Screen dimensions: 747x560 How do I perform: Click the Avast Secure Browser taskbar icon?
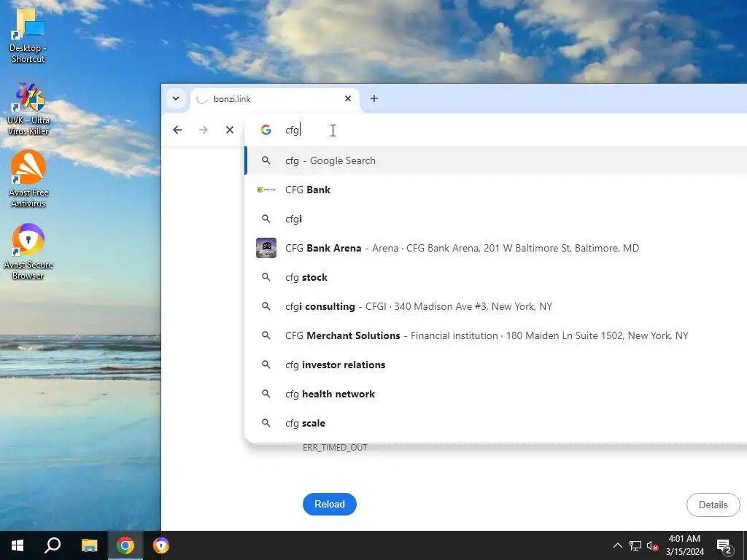tap(161, 545)
